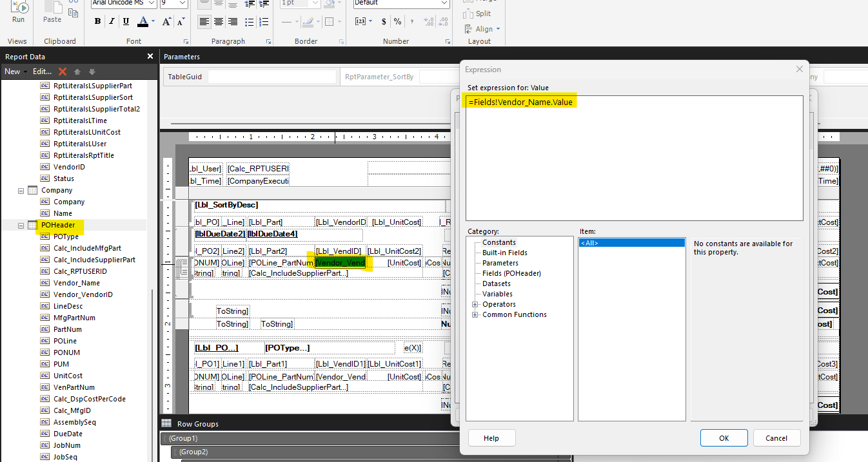Click the right text alignment icon
This screenshot has height=462, width=868.
(233, 21)
